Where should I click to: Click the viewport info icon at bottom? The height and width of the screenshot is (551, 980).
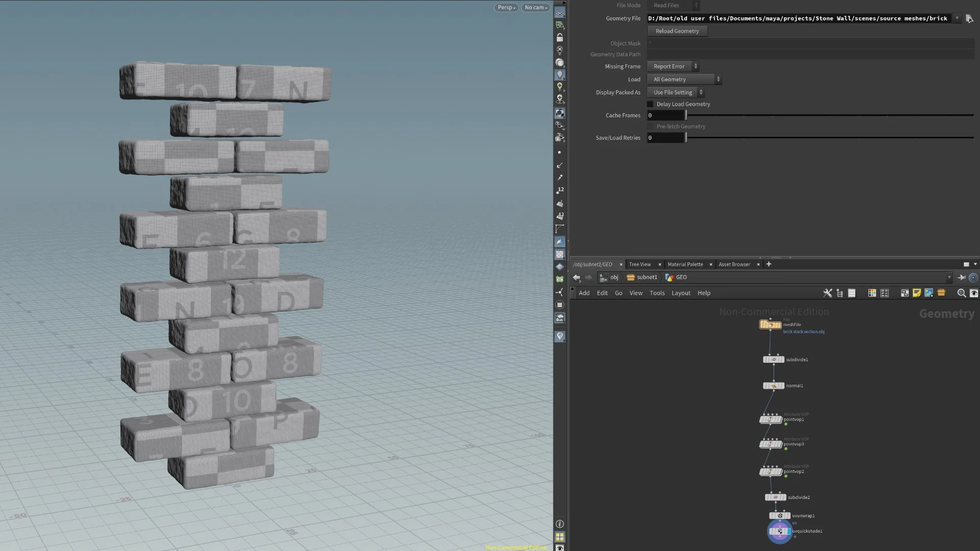560,524
